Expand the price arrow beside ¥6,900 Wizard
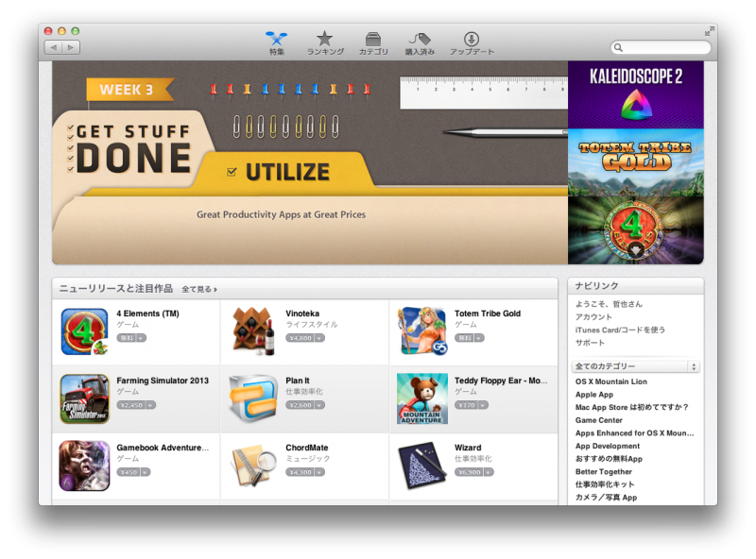 489,472
